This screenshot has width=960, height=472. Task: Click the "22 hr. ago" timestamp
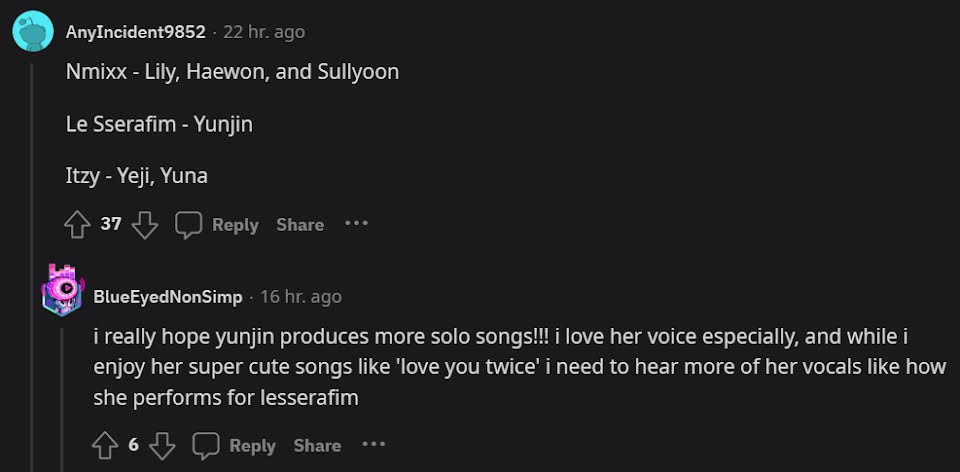click(264, 32)
